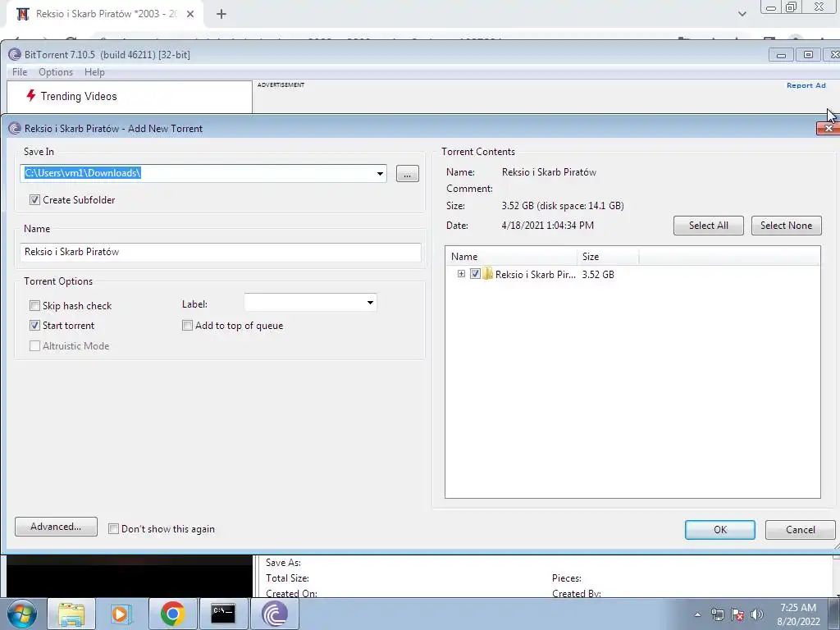Open the Save In path dropdown arrow
The image size is (840, 630).
pos(380,174)
